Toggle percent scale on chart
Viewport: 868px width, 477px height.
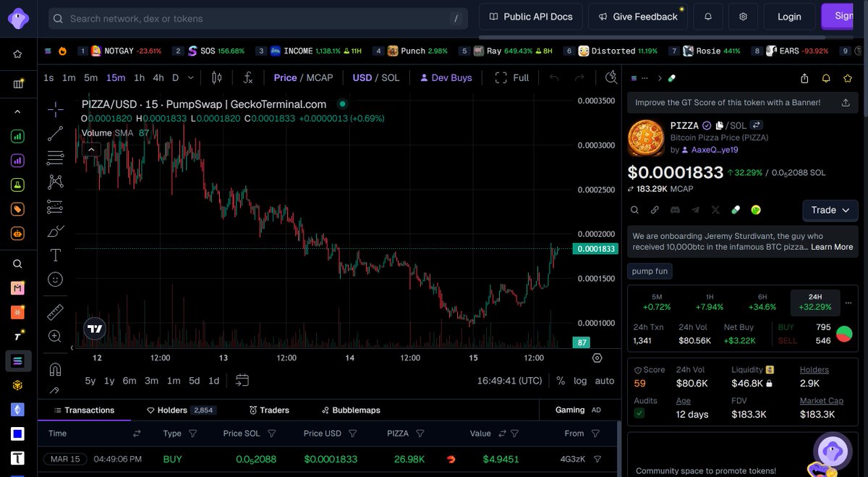[x=561, y=381]
